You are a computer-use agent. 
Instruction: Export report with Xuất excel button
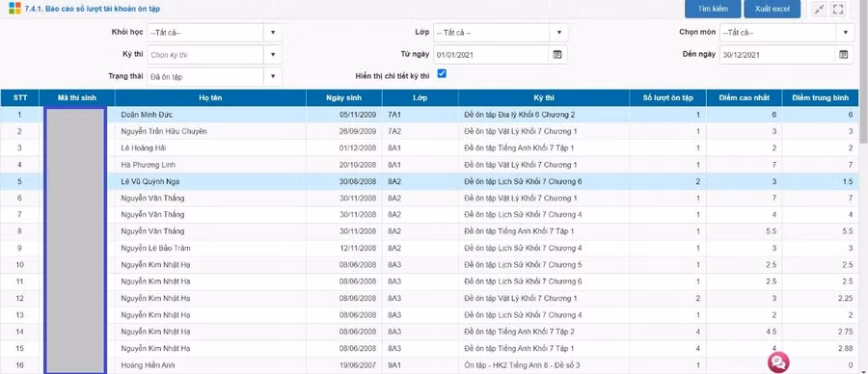tap(772, 9)
